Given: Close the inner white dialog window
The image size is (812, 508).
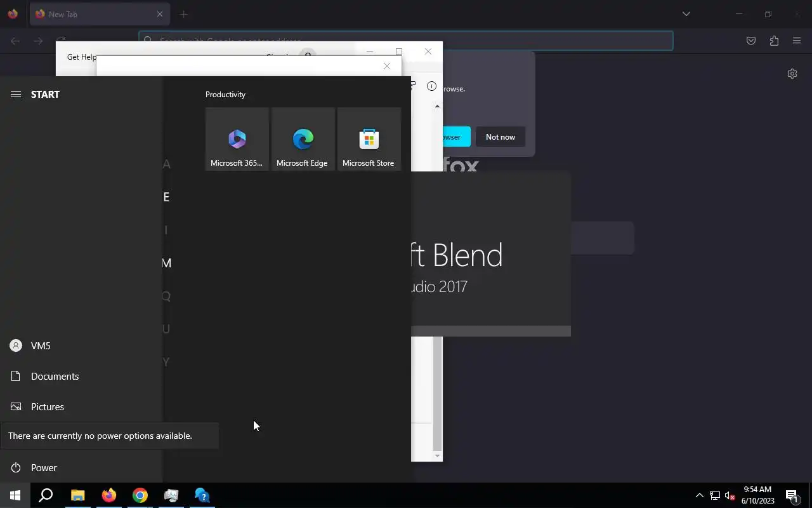Looking at the screenshot, I should (387, 66).
